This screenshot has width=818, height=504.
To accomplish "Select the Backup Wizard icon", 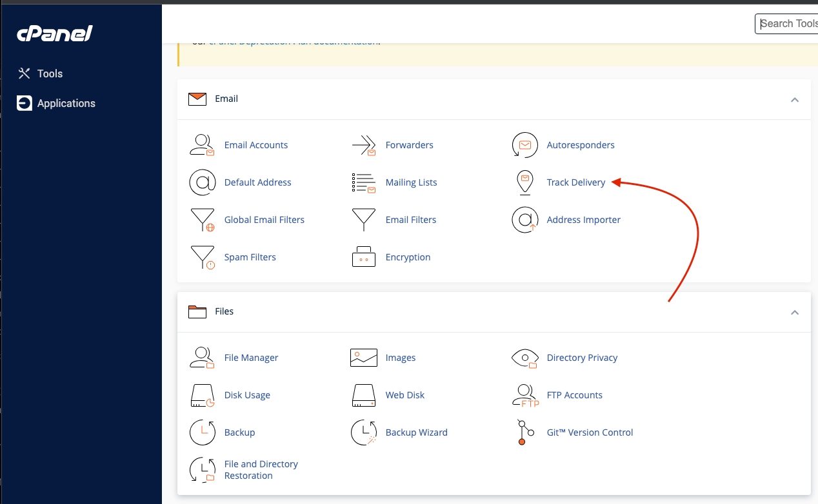I will pyautogui.click(x=363, y=432).
